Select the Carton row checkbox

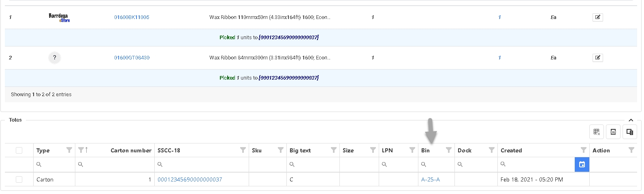click(19, 179)
